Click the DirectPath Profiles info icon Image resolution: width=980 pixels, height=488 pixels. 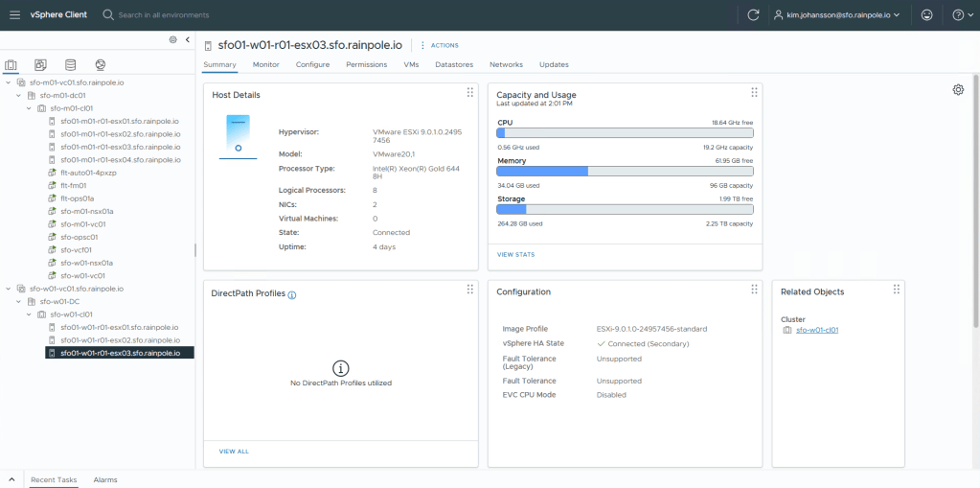click(x=292, y=294)
